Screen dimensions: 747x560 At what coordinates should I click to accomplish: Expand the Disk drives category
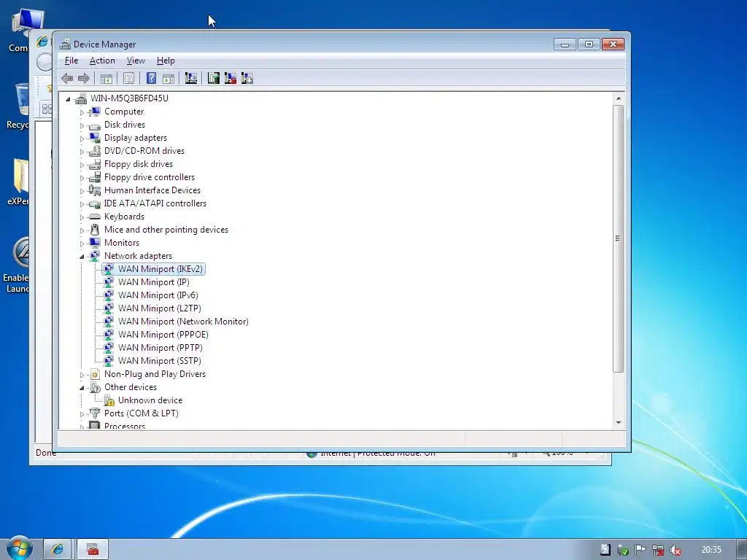[82, 125]
